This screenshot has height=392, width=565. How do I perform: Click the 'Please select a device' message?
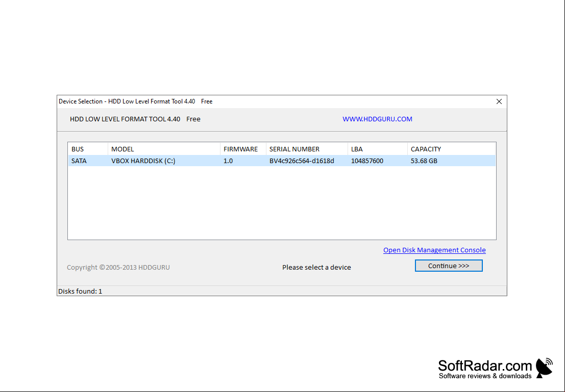[316, 268]
